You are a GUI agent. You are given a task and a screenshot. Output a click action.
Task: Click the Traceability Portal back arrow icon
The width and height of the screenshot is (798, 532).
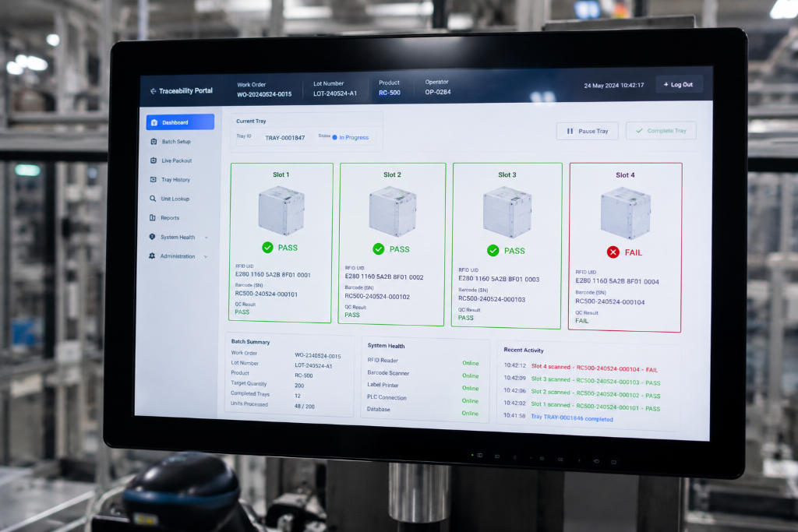click(x=154, y=91)
